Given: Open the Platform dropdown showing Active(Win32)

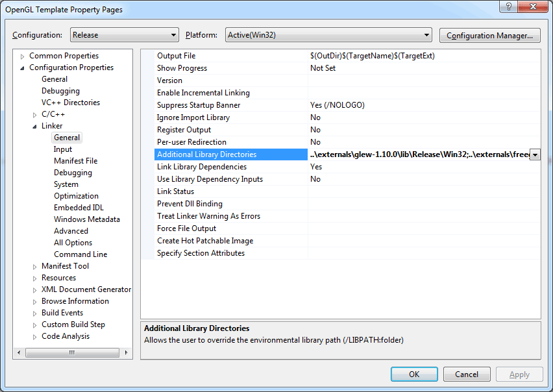Looking at the screenshot, I should point(328,35).
